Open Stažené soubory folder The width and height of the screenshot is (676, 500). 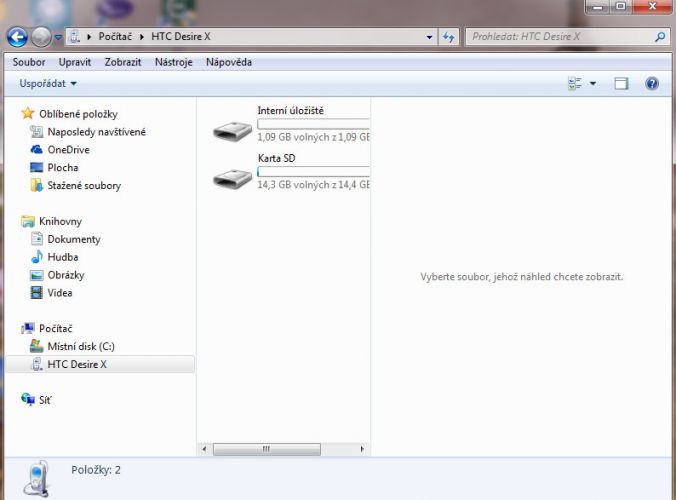point(84,186)
